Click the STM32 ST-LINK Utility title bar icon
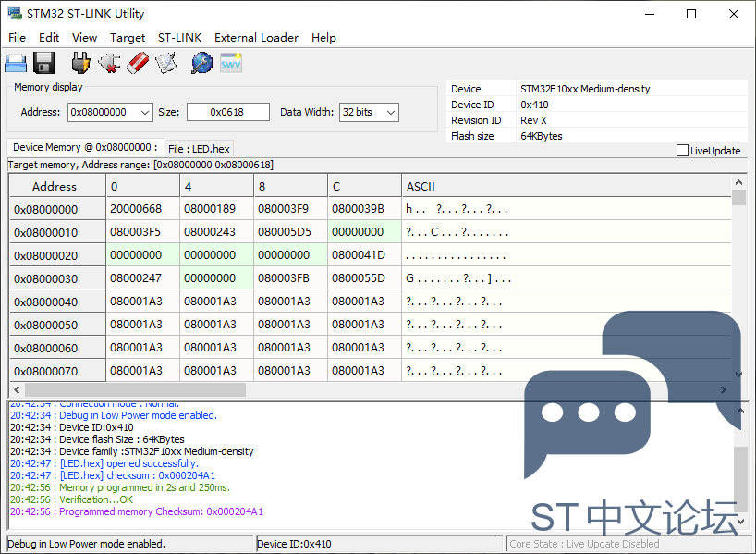This screenshot has height=554, width=756. 15,14
